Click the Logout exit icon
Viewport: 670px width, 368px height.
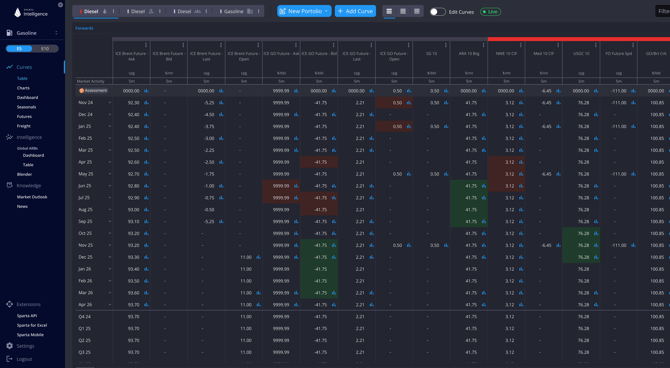[9, 359]
